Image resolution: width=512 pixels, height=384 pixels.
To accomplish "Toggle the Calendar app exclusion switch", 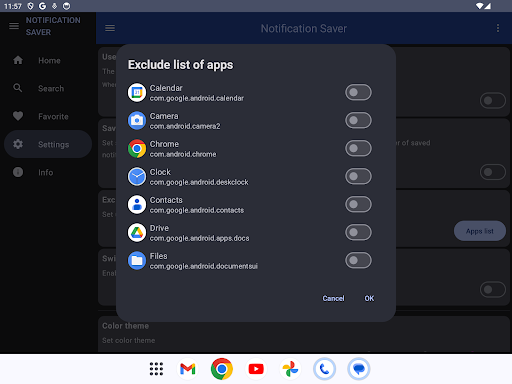I will click(x=358, y=92).
